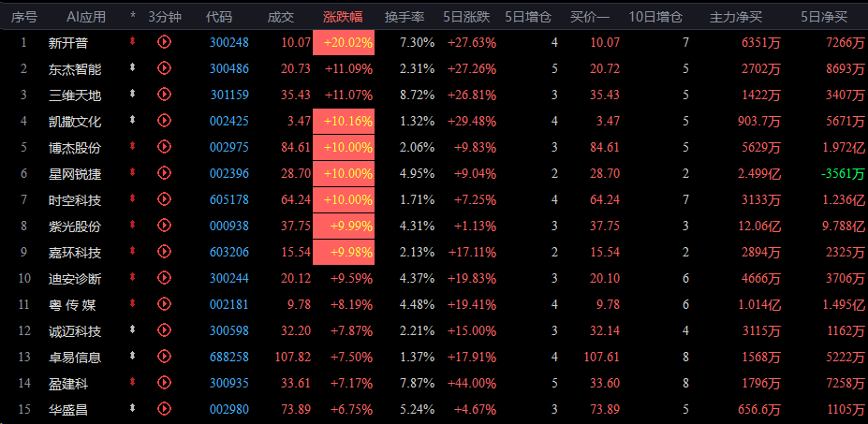
Task: Click the green -3561万 net buy value
Action: (843, 174)
